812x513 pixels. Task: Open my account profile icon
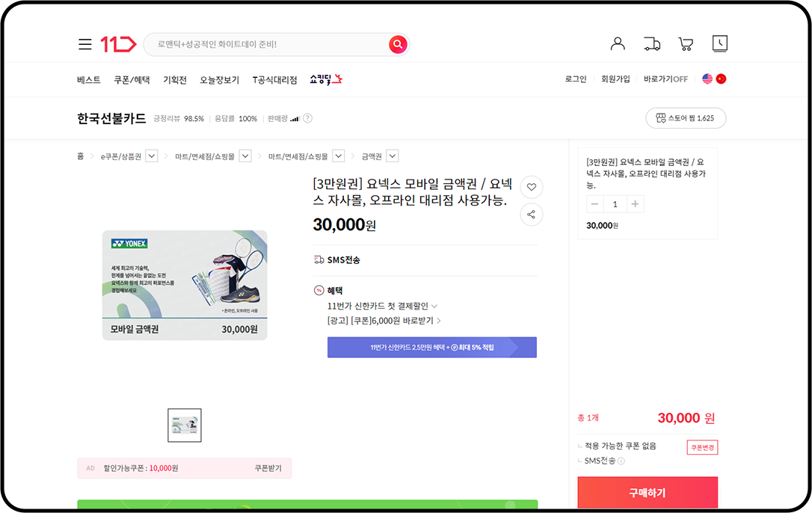coord(618,44)
